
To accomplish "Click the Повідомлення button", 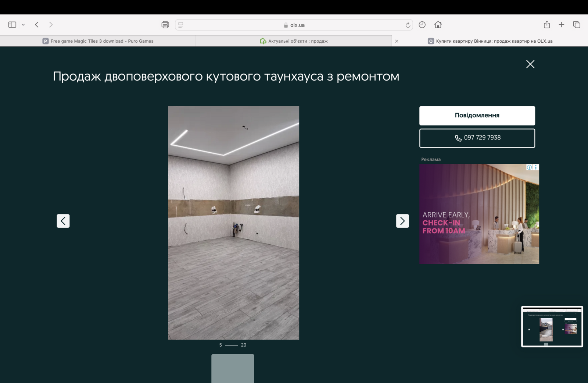I will [477, 116].
